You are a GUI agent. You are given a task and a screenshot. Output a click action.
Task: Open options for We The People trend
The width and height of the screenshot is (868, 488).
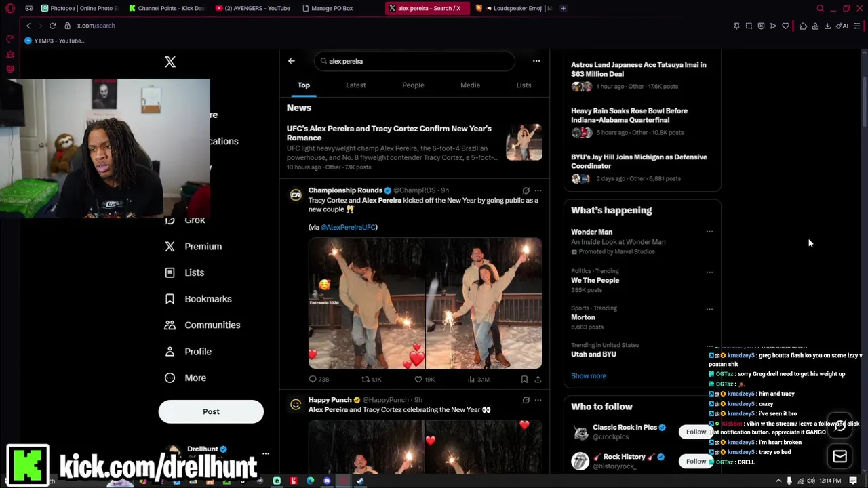point(709,272)
